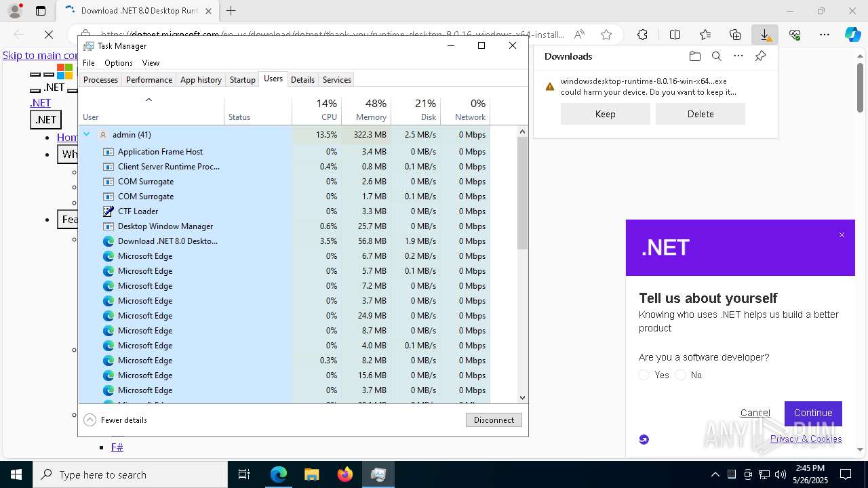
Task: Switch to the Performance tab
Action: tap(149, 79)
